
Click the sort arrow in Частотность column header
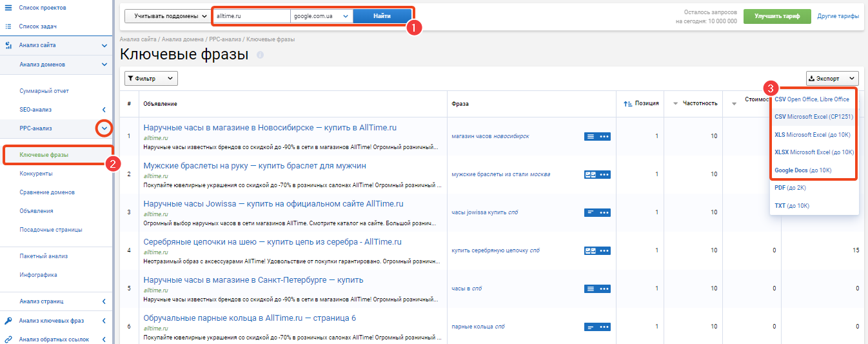pos(675,104)
